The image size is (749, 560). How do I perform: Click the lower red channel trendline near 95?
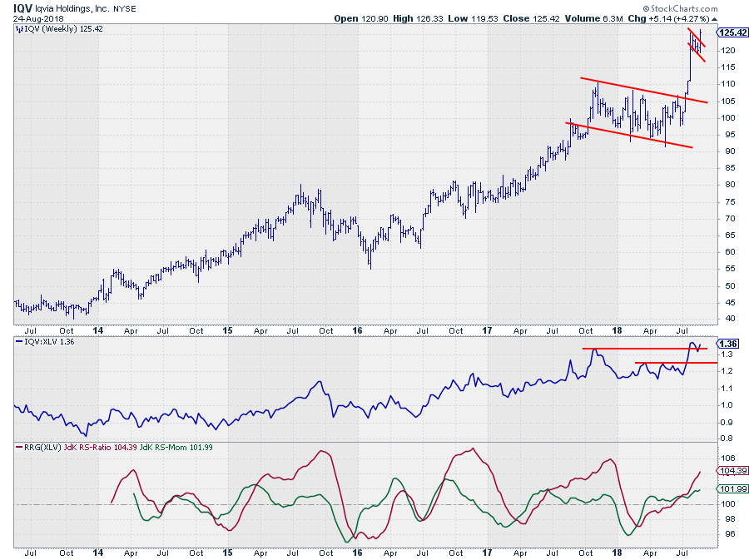(629, 135)
